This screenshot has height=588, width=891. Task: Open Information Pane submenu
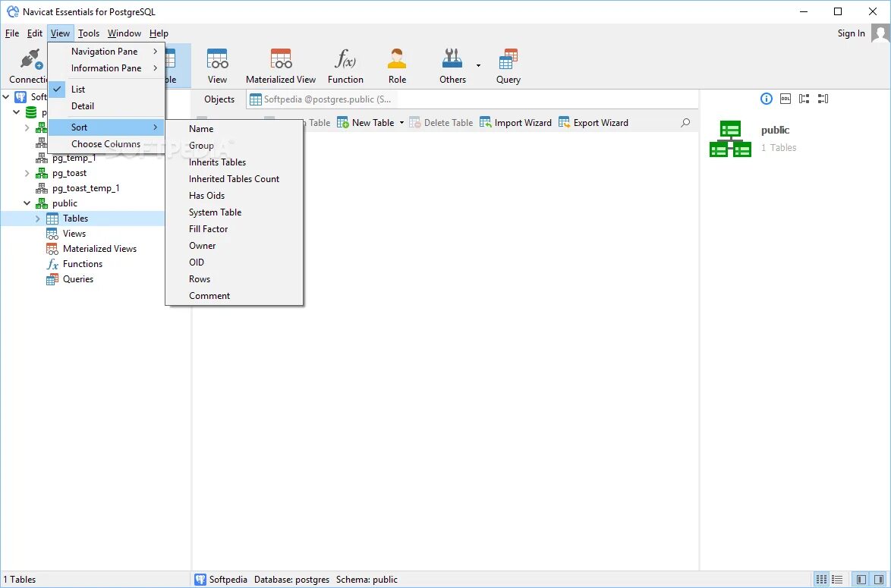point(107,68)
